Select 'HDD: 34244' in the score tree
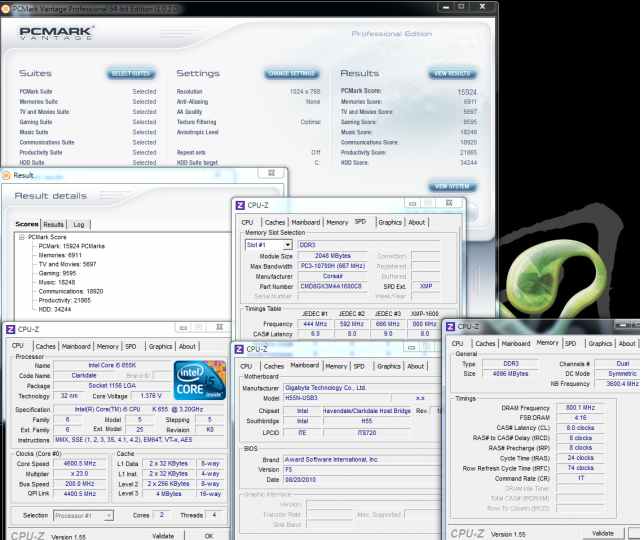This screenshot has height=540, width=641. (55, 309)
